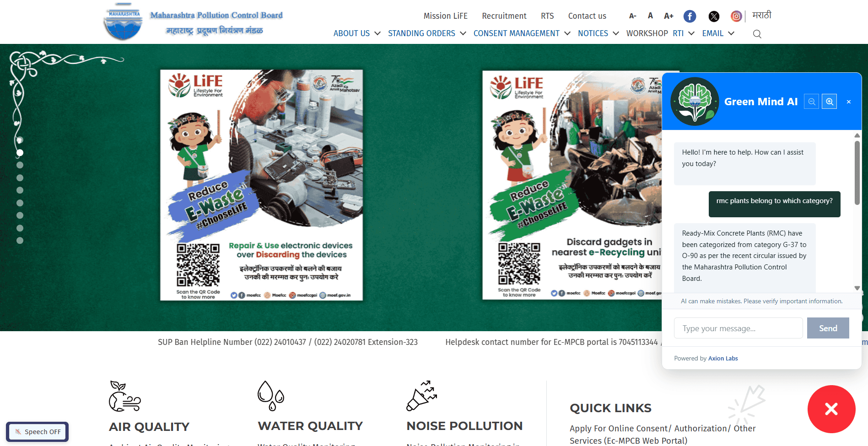The height and width of the screenshot is (446, 868).
Task: Switch site language to मराठी
Action: 762,16
